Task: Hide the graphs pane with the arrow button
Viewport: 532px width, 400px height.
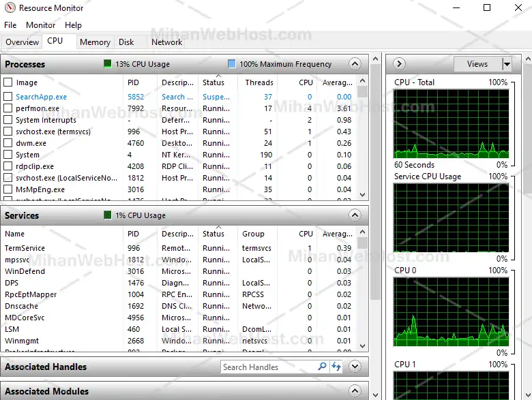Action: 400,64
